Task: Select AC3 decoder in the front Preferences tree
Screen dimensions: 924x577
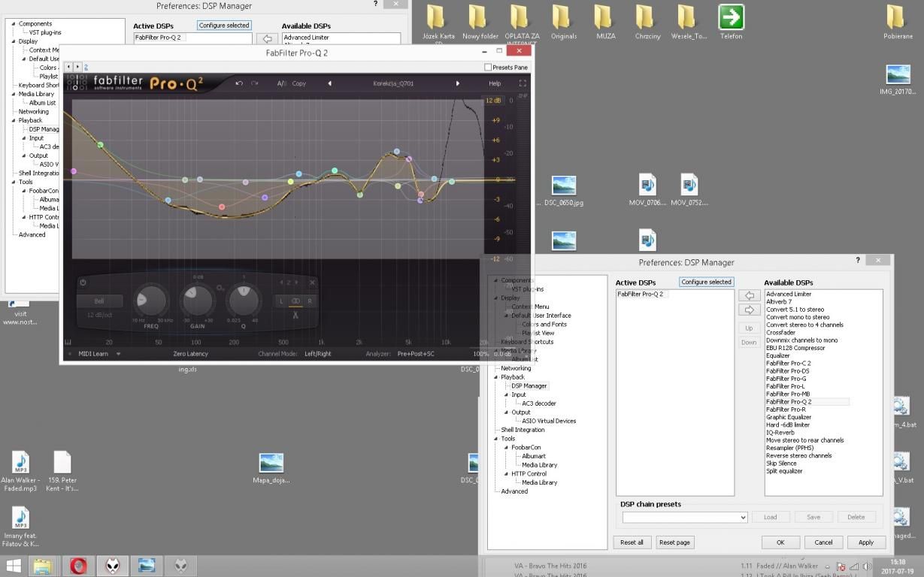Action: point(539,403)
